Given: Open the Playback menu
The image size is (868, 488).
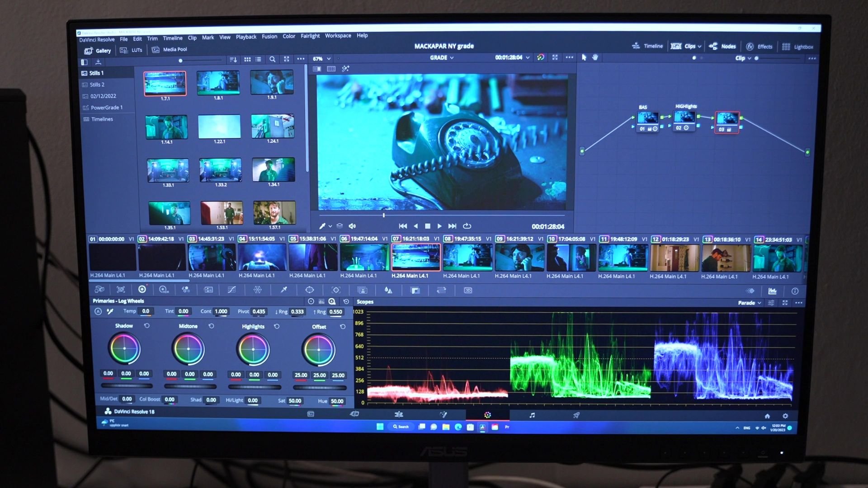Looking at the screenshot, I should (x=246, y=37).
